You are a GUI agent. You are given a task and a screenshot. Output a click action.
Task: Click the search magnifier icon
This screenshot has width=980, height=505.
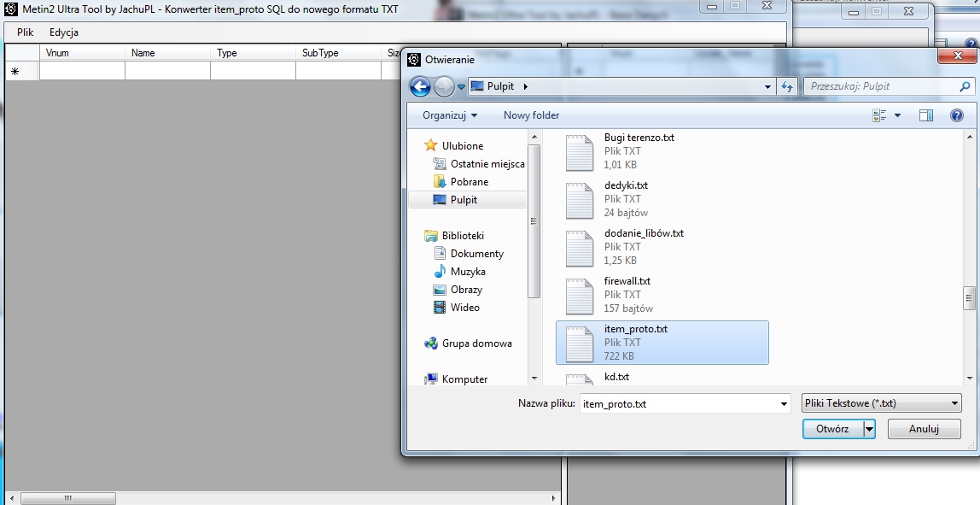[965, 86]
